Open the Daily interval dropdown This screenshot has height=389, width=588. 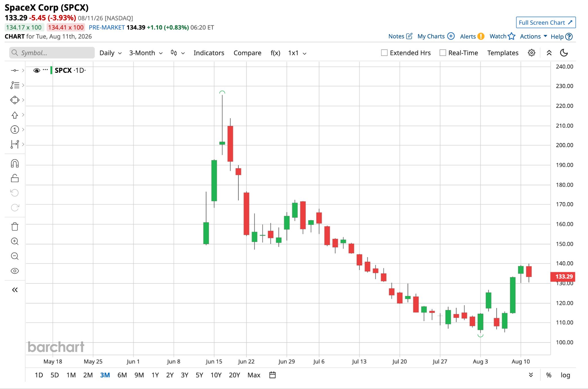click(111, 53)
